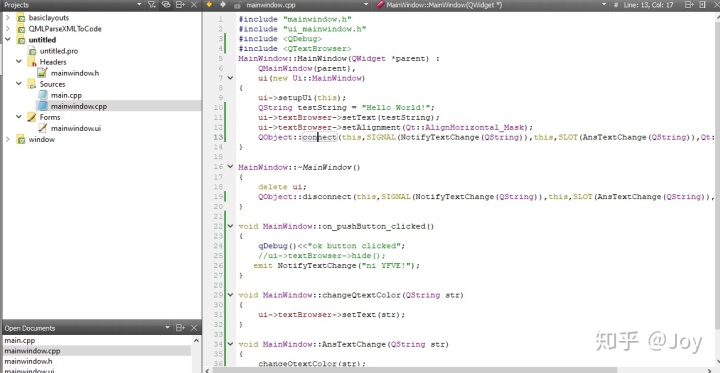The image size is (720, 373).
Task: Open the Projects view selector dropdown
Action: pyautogui.click(x=139, y=5)
